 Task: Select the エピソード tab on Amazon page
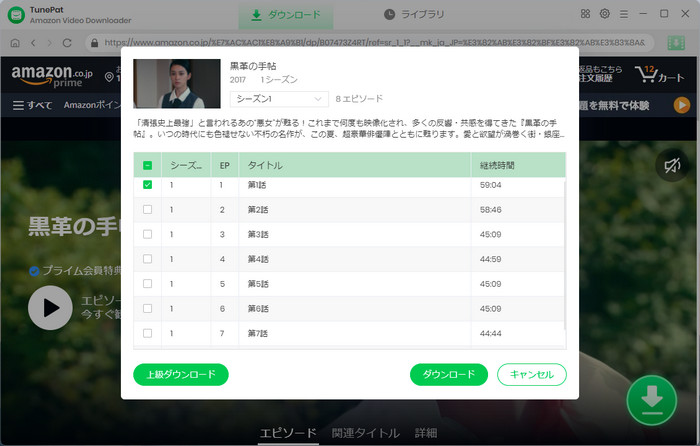pyautogui.click(x=288, y=433)
